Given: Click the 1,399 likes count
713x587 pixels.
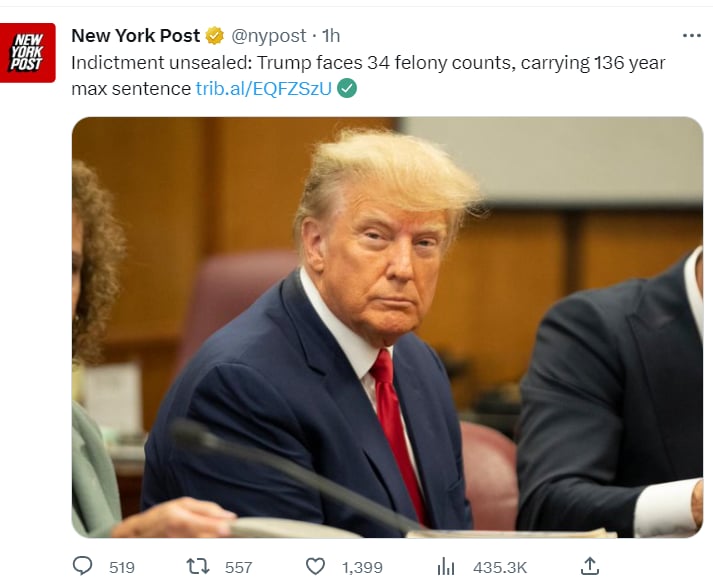Looking at the screenshot, I should (362, 567).
